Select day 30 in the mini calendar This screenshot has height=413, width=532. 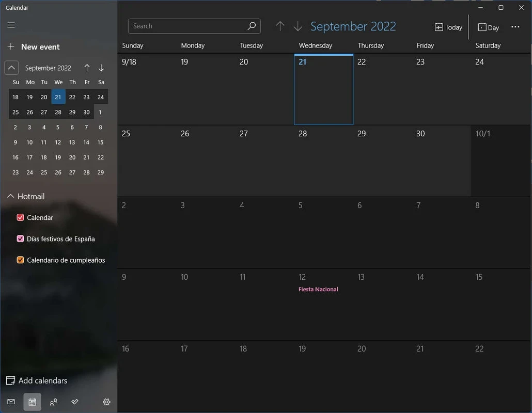(87, 112)
